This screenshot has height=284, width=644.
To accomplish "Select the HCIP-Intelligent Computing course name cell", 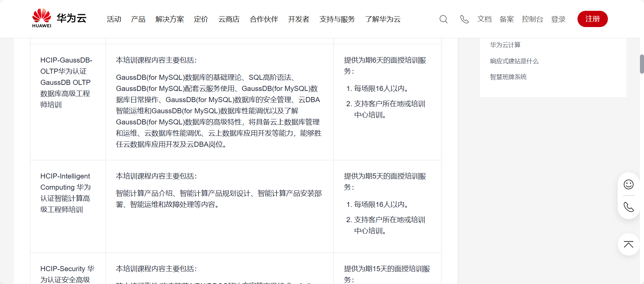I will pyautogui.click(x=68, y=206).
